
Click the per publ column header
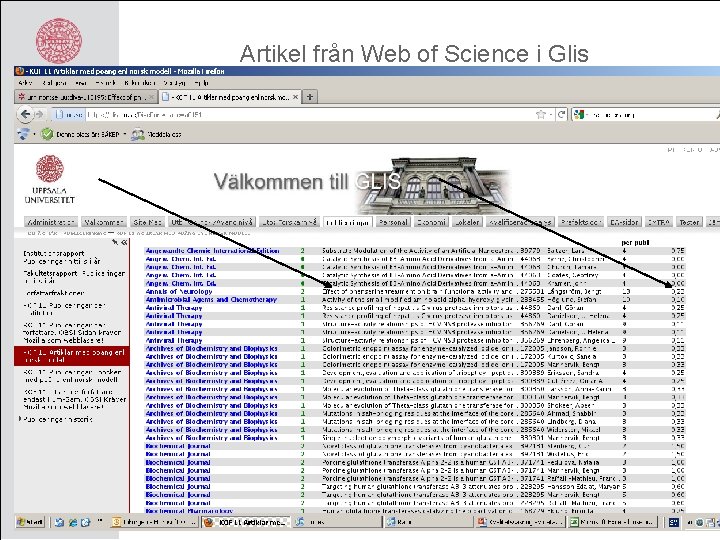click(635, 242)
